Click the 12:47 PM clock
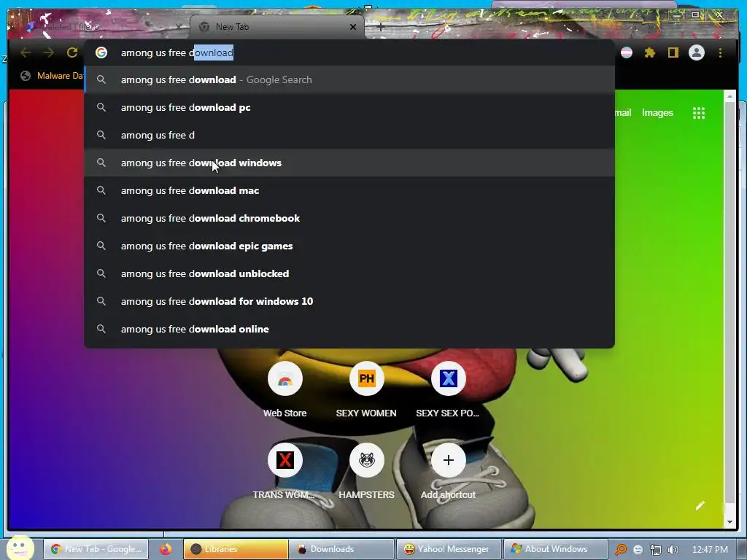The height and width of the screenshot is (560, 747). pyautogui.click(x=710, y=550)
